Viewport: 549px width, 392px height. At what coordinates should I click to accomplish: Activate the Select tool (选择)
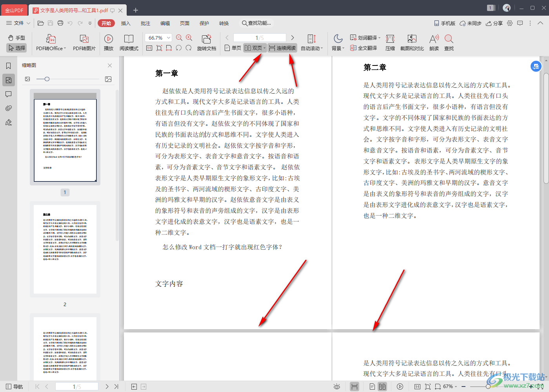pyautogui.click(x=16, y=48)
